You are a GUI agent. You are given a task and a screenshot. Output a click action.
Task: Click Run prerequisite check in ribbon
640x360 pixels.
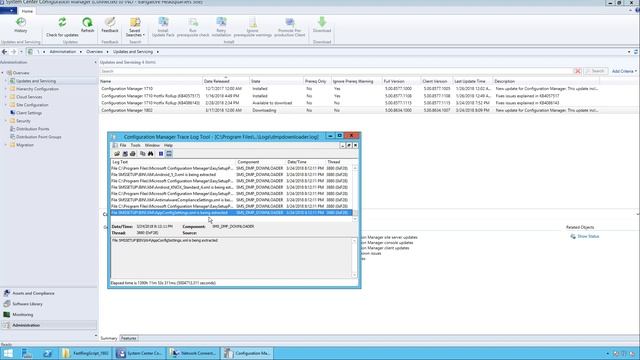tap(193, 27)
